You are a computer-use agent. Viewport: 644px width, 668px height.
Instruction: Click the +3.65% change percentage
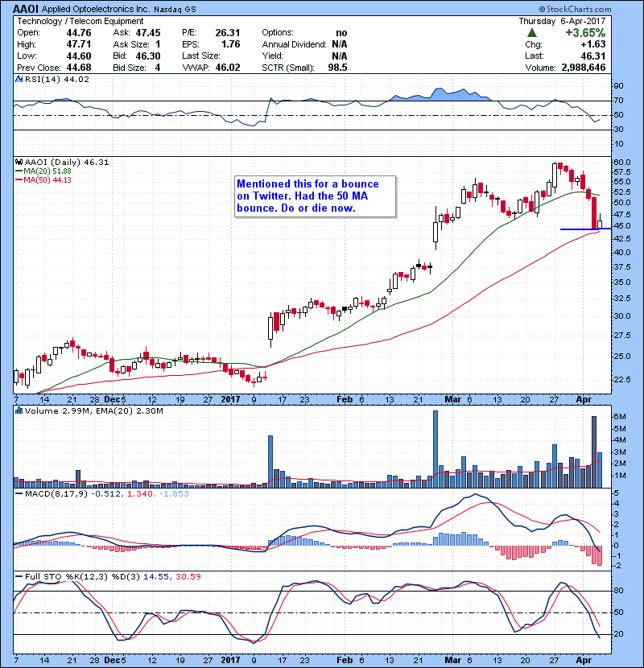click(585, 33)
